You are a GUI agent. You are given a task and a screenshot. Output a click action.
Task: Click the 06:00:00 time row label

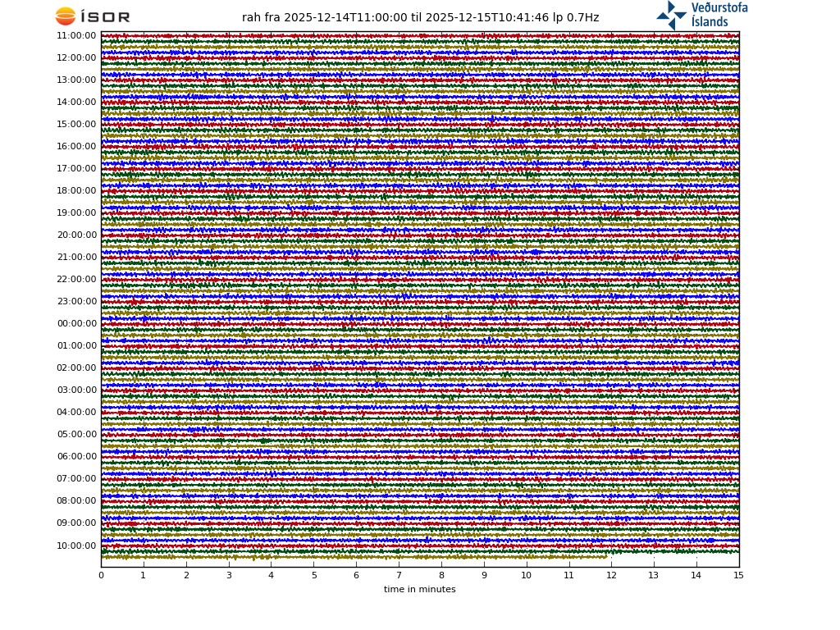(76, 457)
